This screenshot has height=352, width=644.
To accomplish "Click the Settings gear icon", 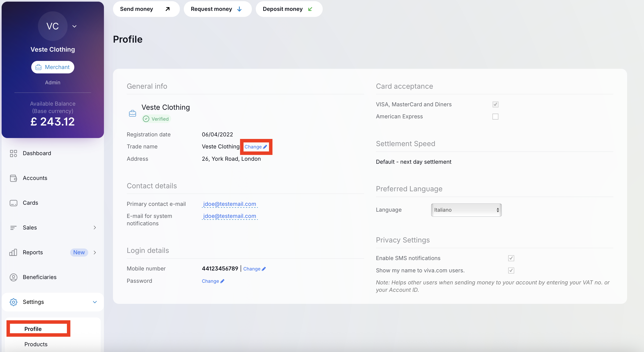I will tap(13, 302).
